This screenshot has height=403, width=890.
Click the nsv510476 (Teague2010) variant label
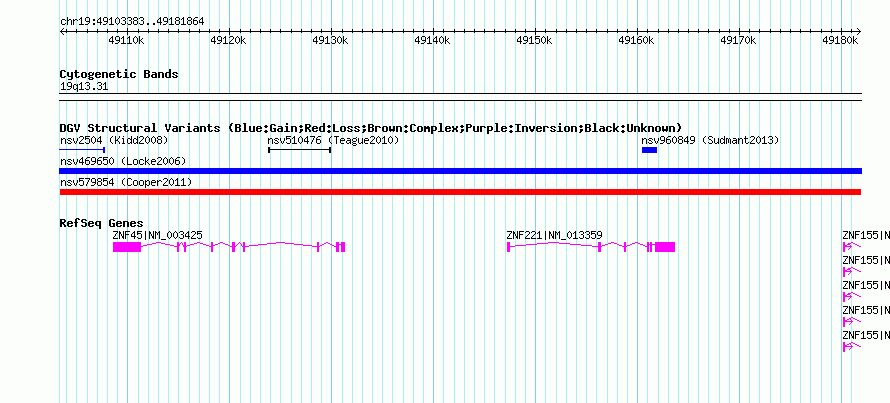coord(333,140)
